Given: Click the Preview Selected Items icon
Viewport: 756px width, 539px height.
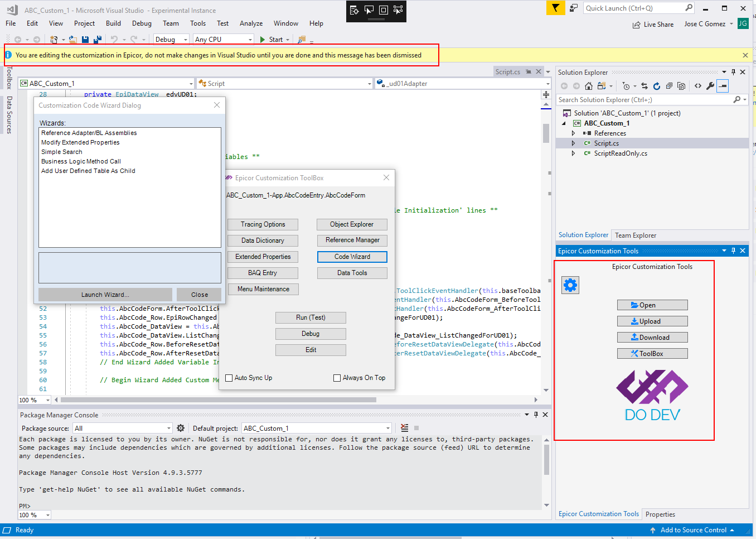Looking at the screenshot, I should click(x=723, y=86).
